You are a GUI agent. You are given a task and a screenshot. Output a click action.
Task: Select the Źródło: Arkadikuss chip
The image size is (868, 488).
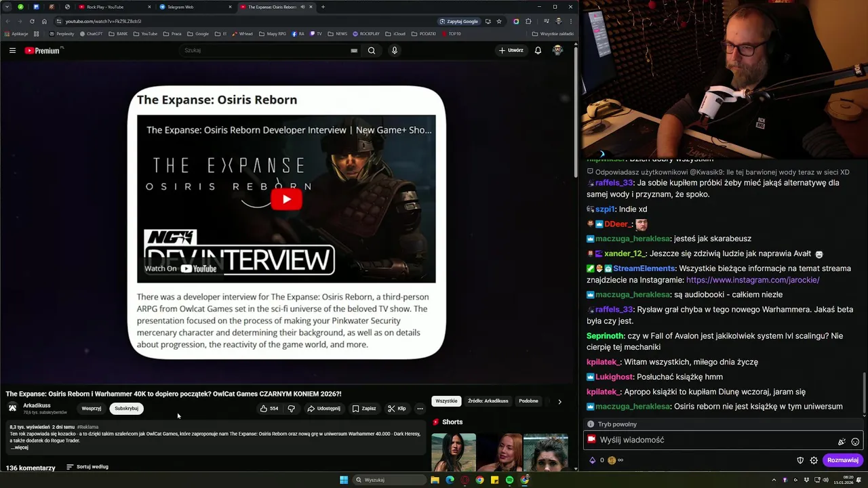[488, 401]
